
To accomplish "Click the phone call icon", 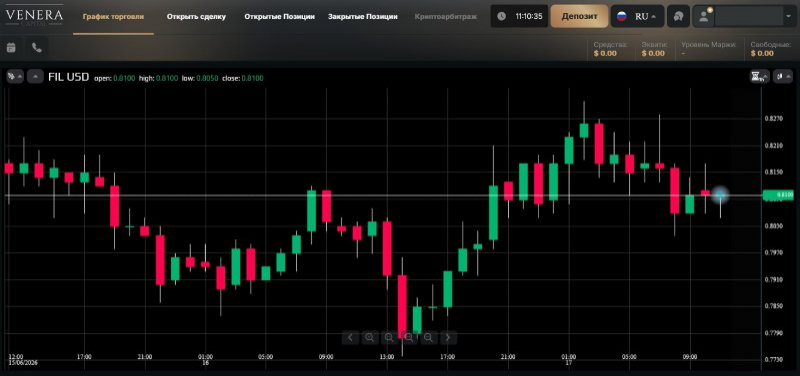I will click(37, 47).
